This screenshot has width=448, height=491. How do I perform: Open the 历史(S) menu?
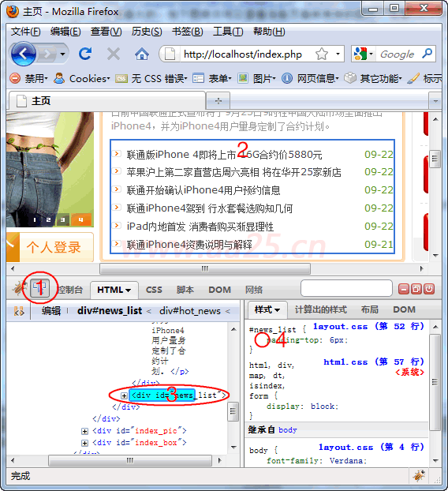[x=147, y=32]
